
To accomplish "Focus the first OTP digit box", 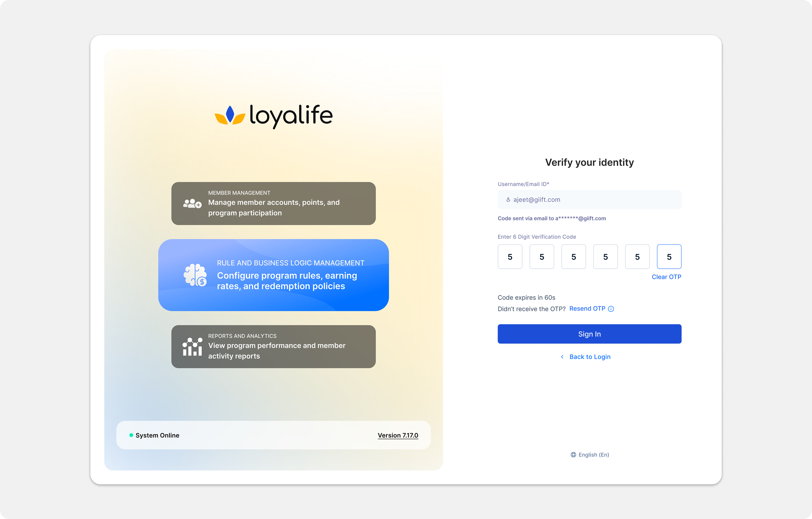I will point(509,257).
